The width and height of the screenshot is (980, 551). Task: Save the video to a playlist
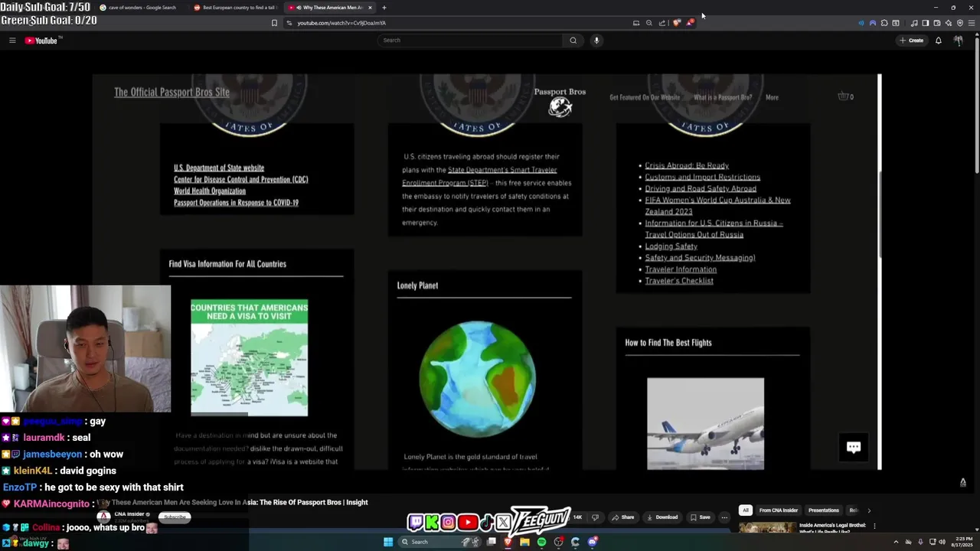pyautogui.click(x=700, y=517)
